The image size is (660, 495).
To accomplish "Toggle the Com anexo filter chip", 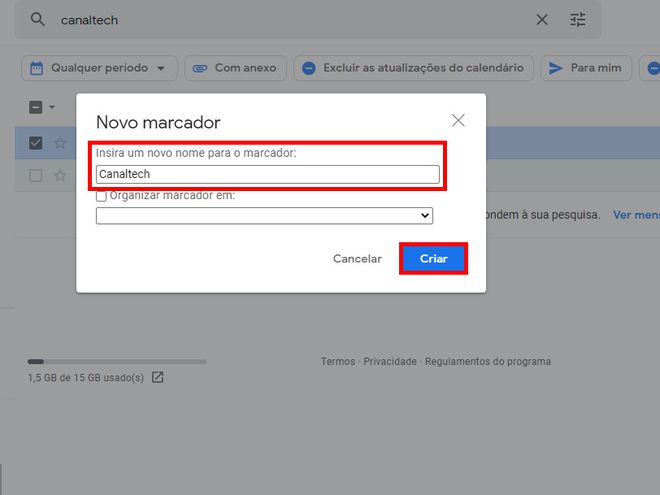I will (x=235, y=68).
